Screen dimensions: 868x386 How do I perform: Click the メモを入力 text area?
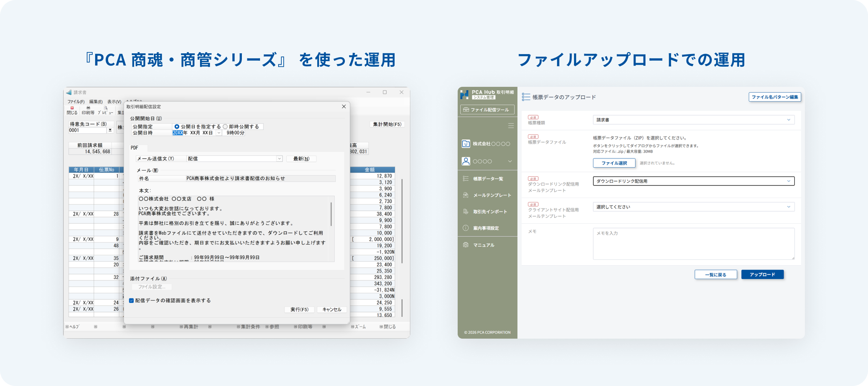(694, 244)
